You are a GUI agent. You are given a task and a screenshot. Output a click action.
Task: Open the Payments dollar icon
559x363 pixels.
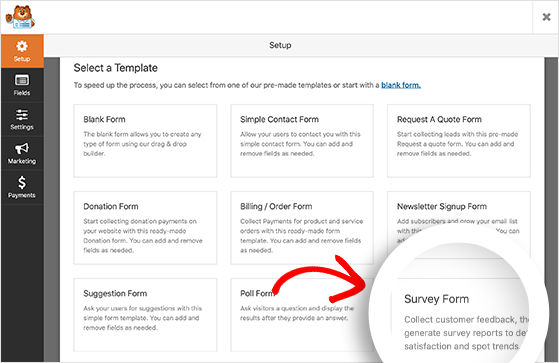point(22,182)
